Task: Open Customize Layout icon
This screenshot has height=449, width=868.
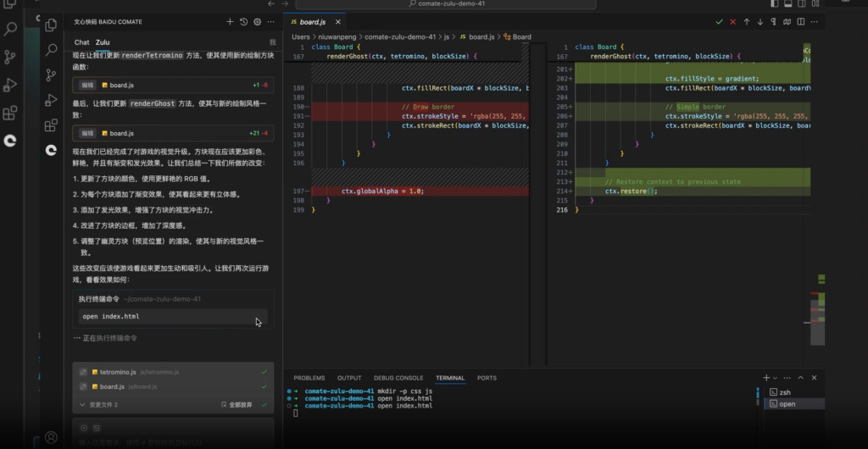Action: tap(815, 3)
